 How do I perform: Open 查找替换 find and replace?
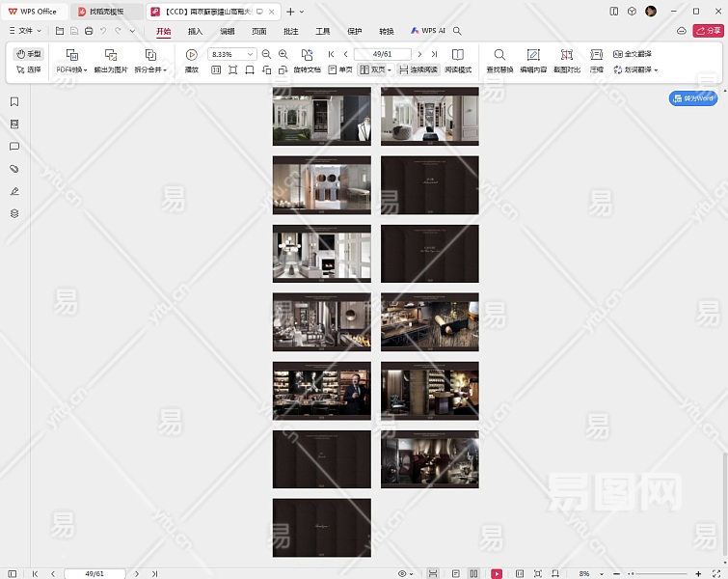[x=499, y=55]
